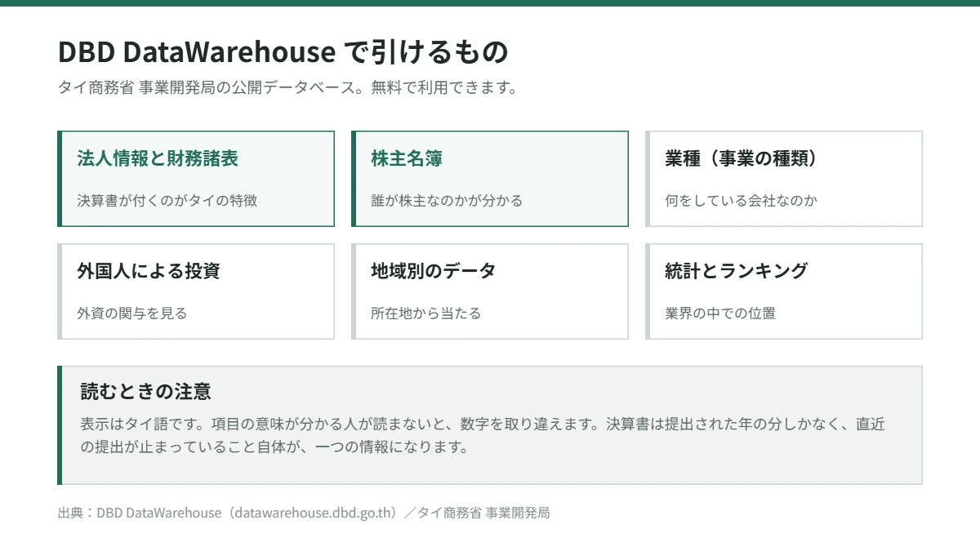The image size is (980, 551).
Task: Click the text '業界の中での位置'
Action: tap(720, 313)
